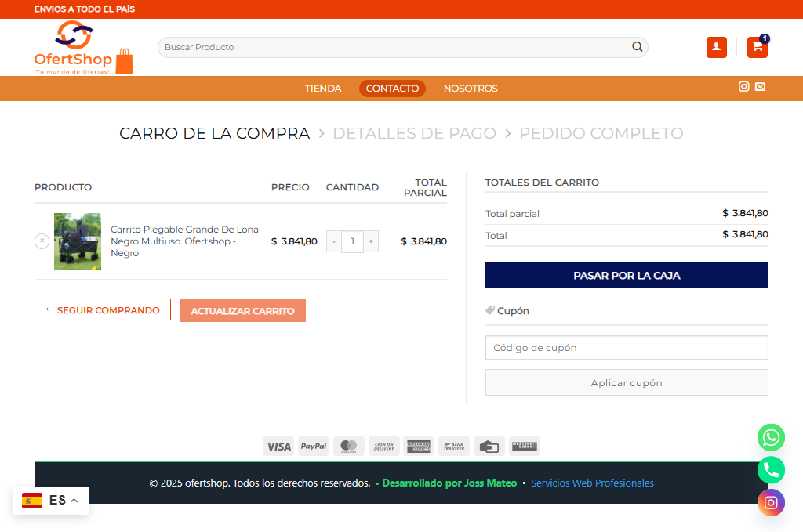Screen dimensions: 803x532
Task: Open the ES language selector dropdown
Action: 50,500
